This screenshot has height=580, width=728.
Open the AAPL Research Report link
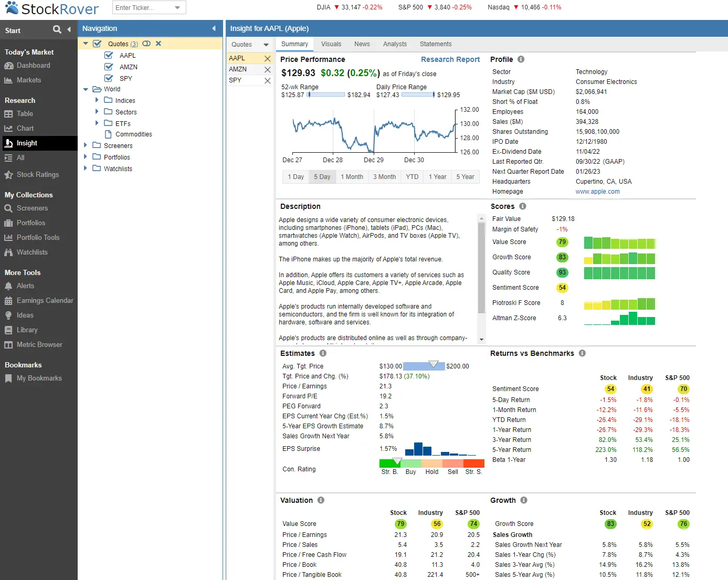450,59
